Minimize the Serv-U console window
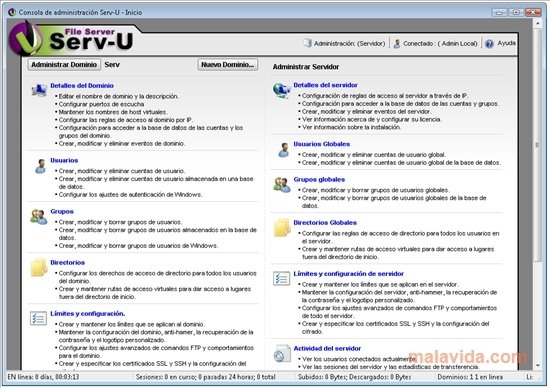 coord(499,12)
